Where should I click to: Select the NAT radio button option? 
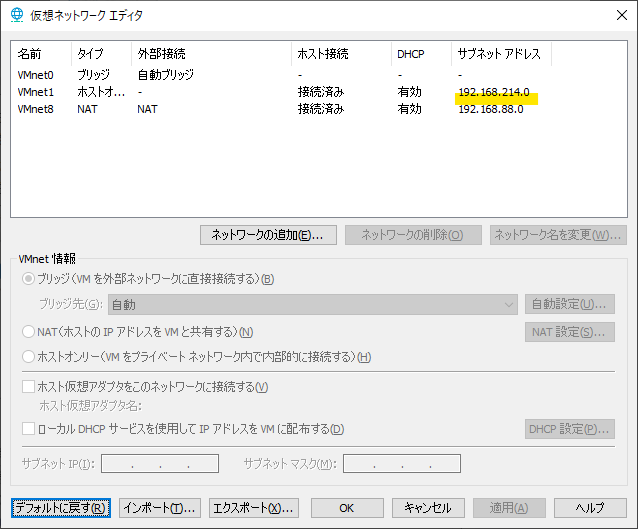(28, 332)
